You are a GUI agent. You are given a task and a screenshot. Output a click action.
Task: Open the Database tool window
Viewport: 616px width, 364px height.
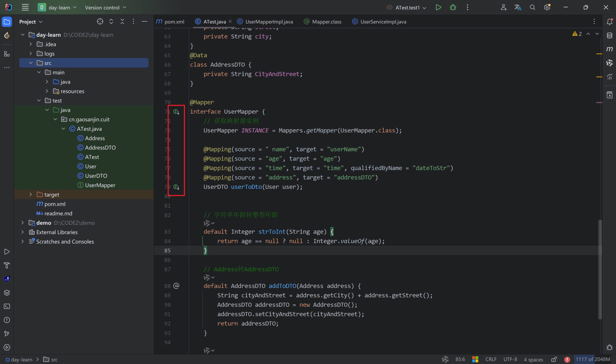point(609,36)
